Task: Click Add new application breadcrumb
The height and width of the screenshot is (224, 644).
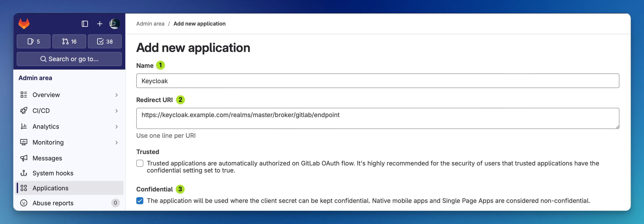Action: pyautogui.click(x=200, y=24)
